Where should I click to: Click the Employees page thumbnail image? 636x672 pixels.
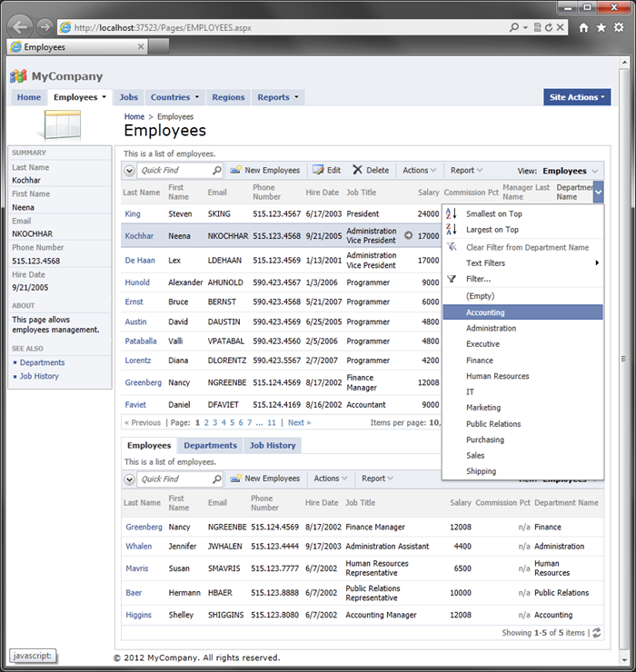coord(62,125)
